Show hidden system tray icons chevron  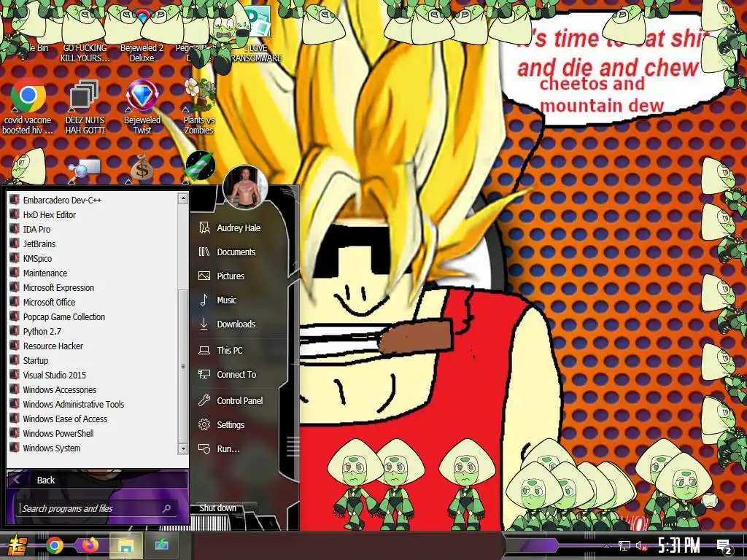607,546
